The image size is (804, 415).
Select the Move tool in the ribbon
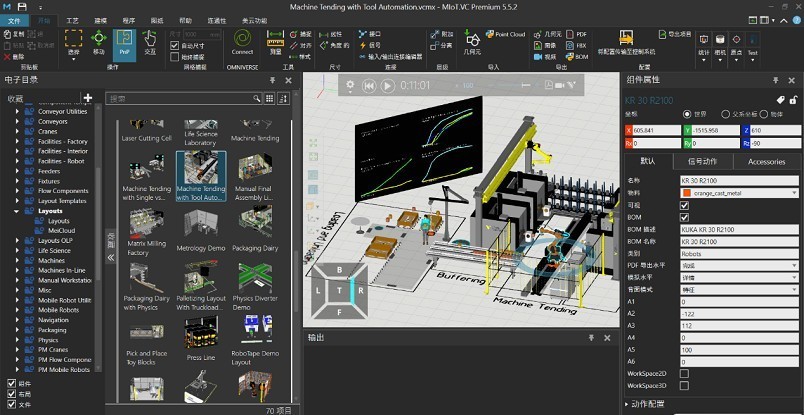[98, 42]
